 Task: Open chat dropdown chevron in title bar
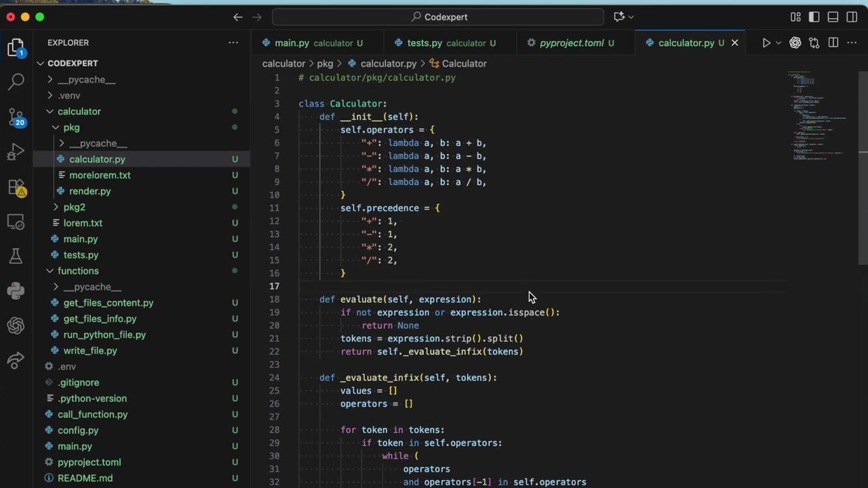[x=631, y=17]
